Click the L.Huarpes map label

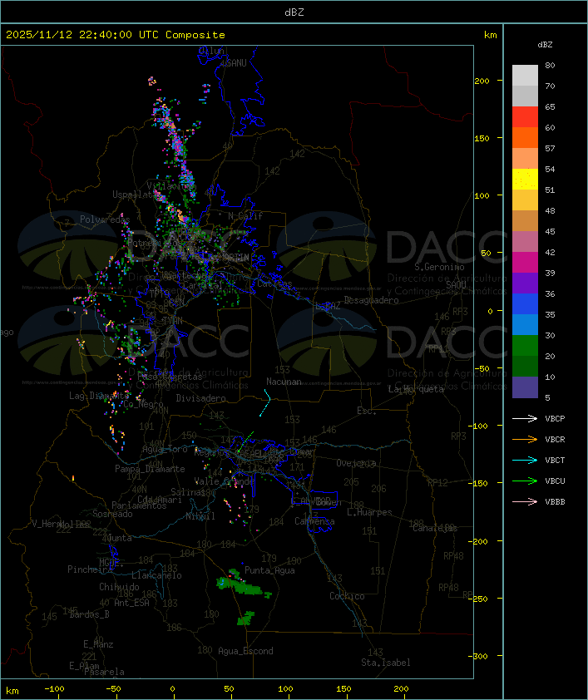(x=369, y=512)
